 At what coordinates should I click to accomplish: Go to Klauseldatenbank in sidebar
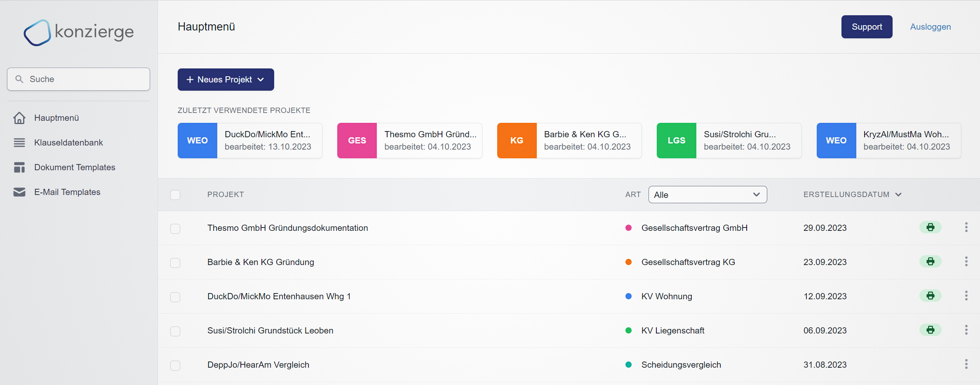[68, 143]
